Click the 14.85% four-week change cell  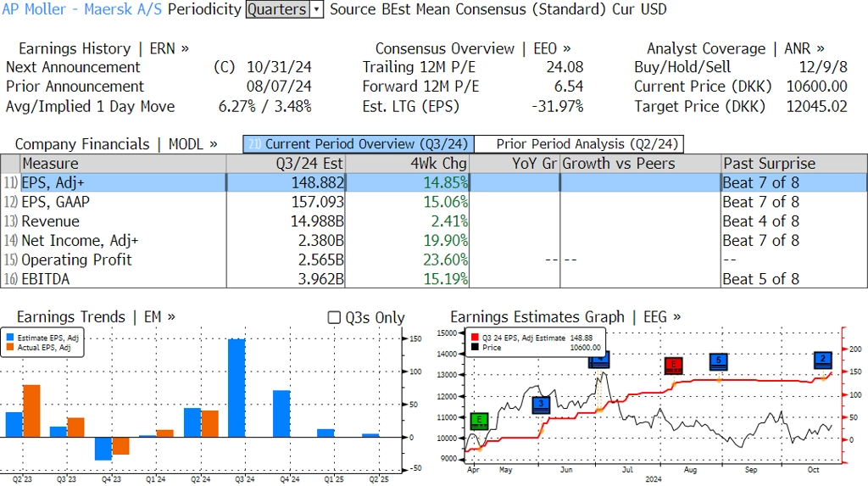tap(446, 183)
